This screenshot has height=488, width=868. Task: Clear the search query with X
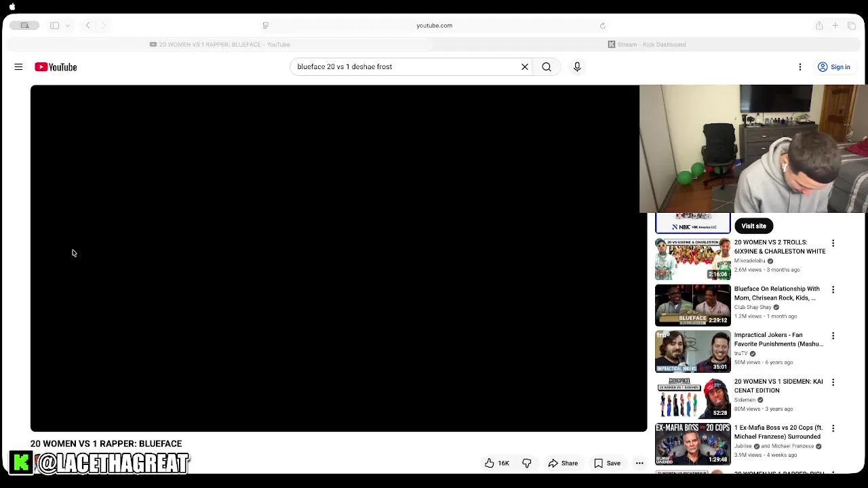[x=524, y=67]
